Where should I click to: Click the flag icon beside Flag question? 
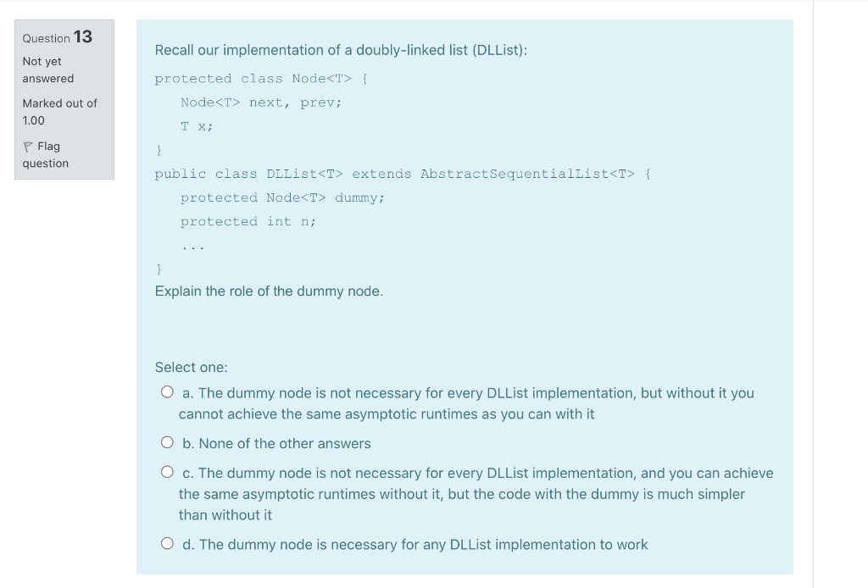29,145
